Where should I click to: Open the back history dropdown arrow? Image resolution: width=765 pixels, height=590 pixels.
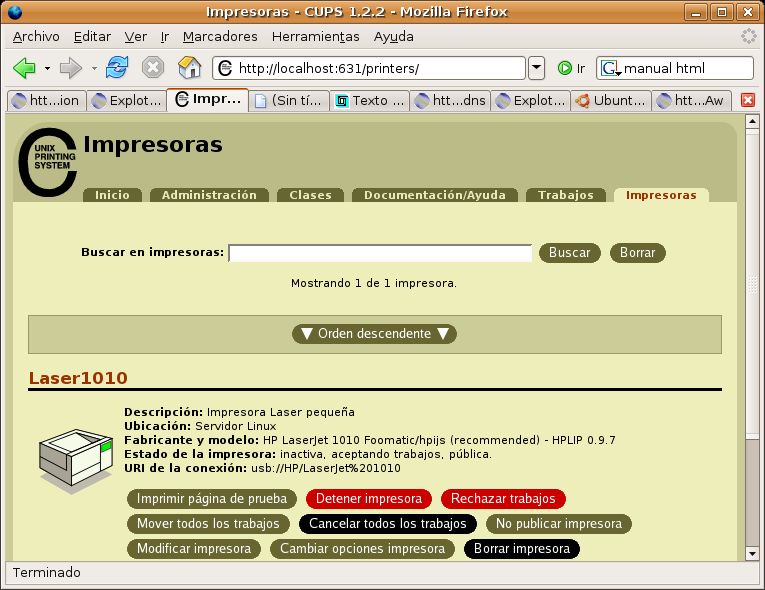tap(47, 68)
